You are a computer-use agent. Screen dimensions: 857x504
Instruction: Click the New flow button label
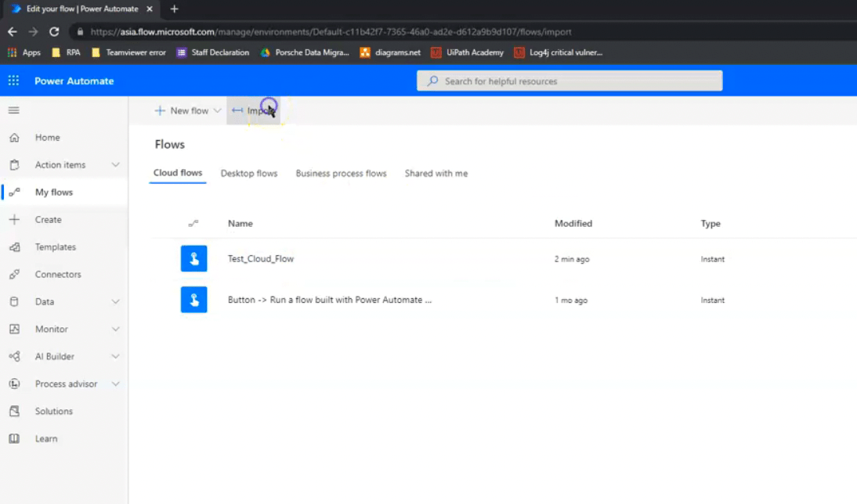tap(189, 110)
